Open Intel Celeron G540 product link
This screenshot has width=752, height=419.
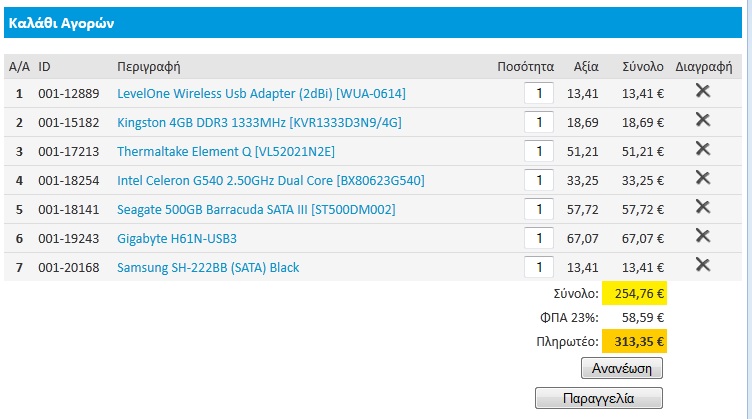pyautogui.click(x=270, y=181)
